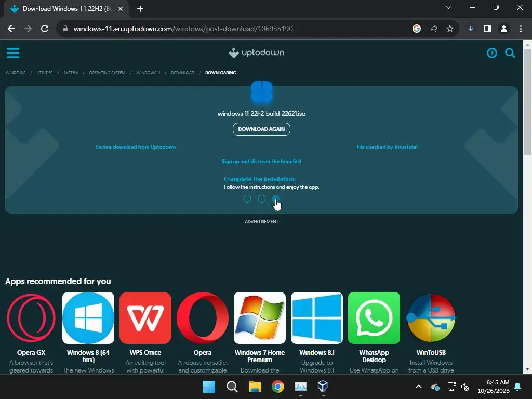
Task: Share this page via share icon
Action: tap(433, 29)
